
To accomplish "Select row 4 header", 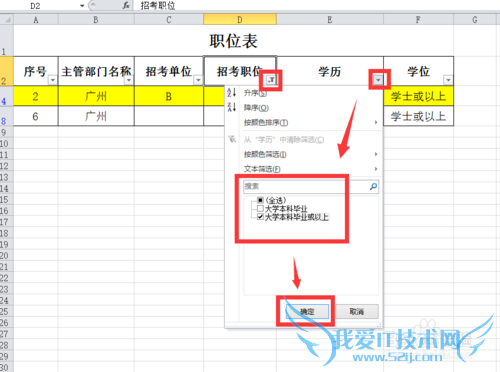I will tap(6, 97).
